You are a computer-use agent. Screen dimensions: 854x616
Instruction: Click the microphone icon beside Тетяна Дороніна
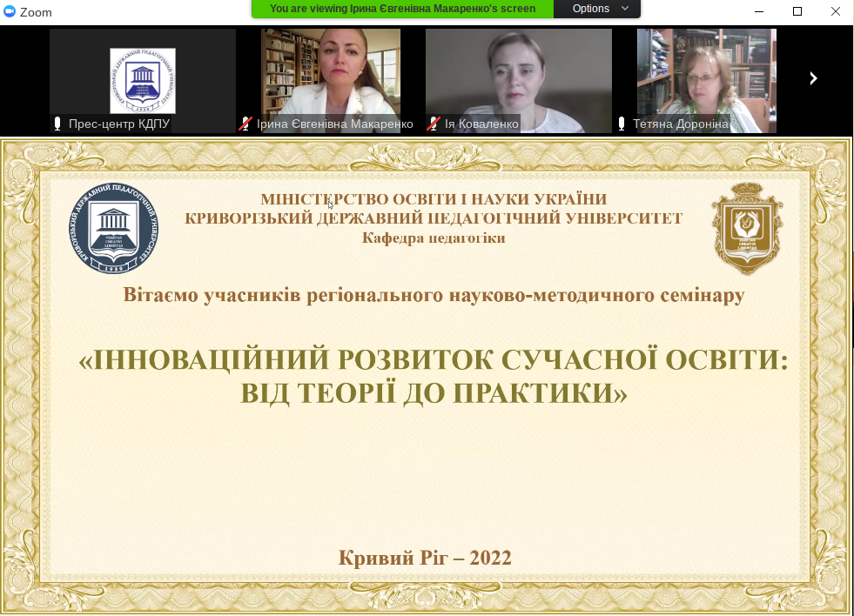(x=622, y=124)
